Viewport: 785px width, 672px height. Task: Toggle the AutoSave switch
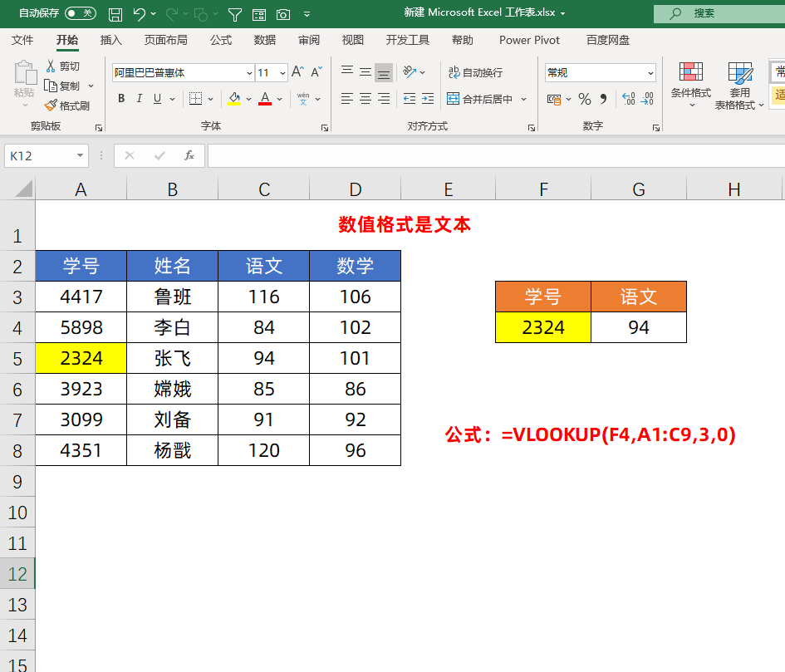tap(80, 13)
